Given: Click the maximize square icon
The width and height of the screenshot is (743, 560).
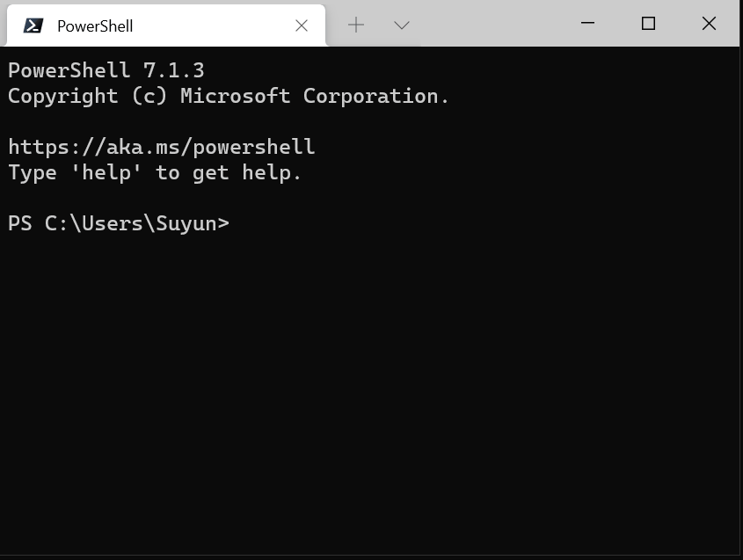Looking at the screenshot, I should [x=647, y=24].
